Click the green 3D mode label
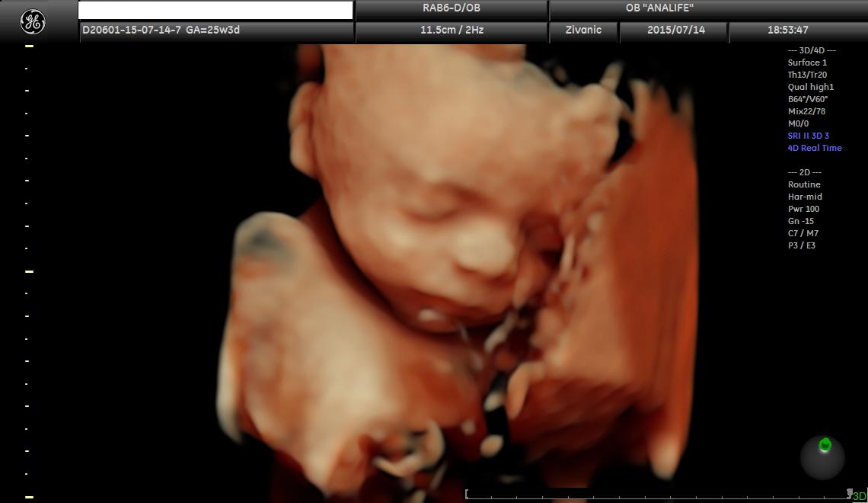This screenshot has width=868, height=503. click(x=859, y=496)
